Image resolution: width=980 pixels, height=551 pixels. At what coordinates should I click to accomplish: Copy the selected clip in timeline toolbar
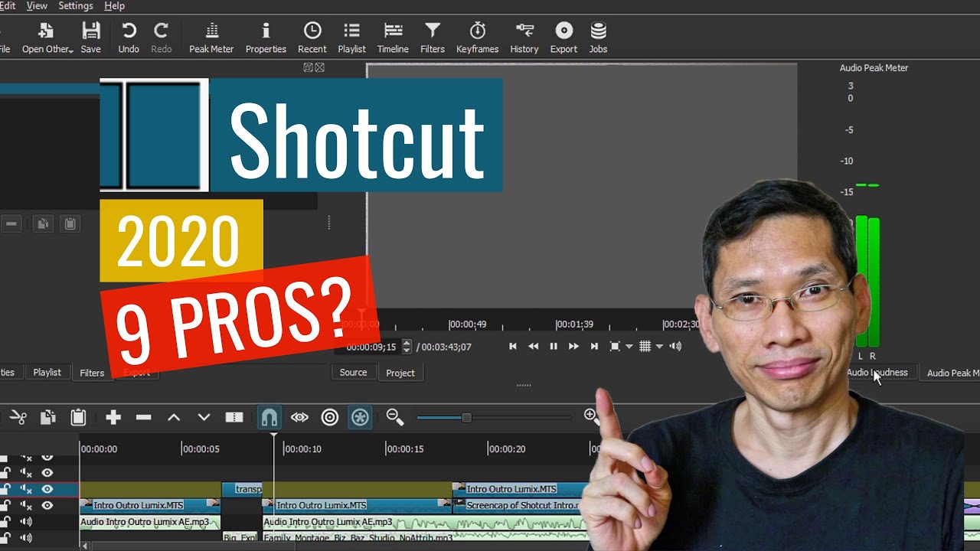[48, 417]
